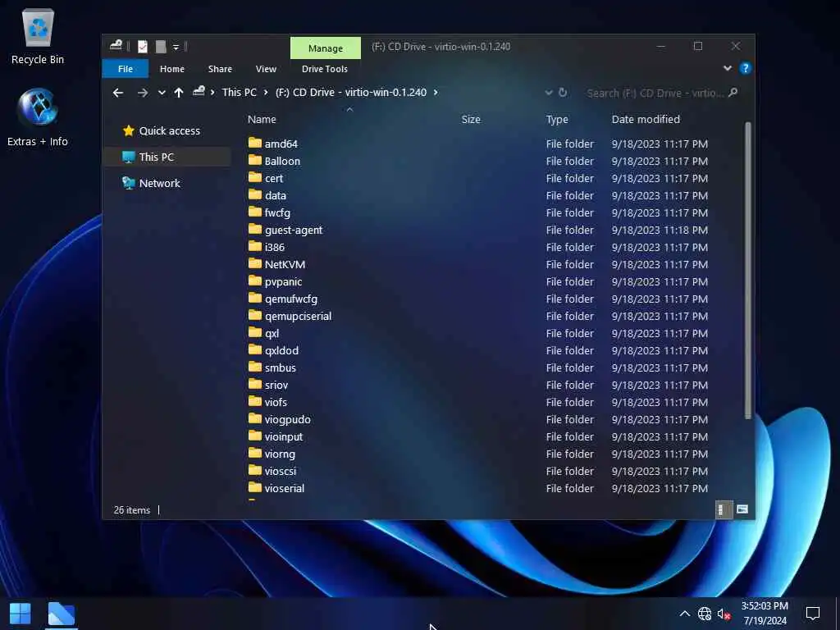The image size is (840, 630).
Task: Click This PC in the address breadcrumb
Action: click(x=240, y=92)
